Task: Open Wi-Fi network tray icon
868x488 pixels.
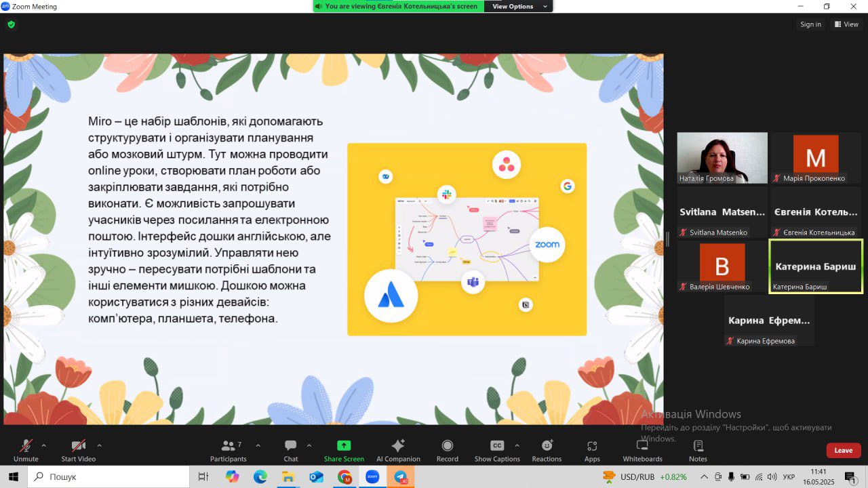Action: click(759, 476)
